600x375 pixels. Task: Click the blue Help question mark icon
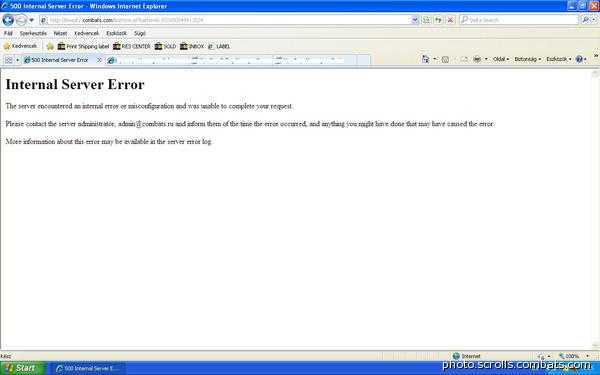579,59
